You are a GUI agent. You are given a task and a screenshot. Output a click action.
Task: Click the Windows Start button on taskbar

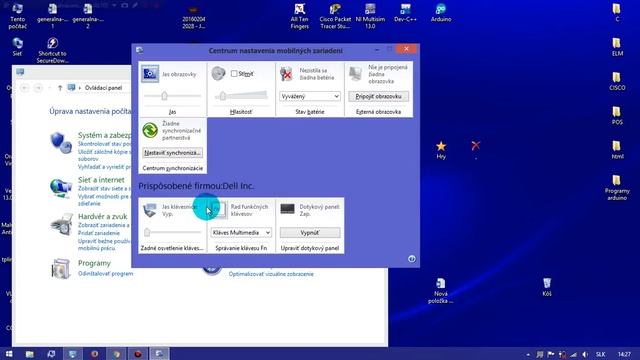[x=9, y=354]
